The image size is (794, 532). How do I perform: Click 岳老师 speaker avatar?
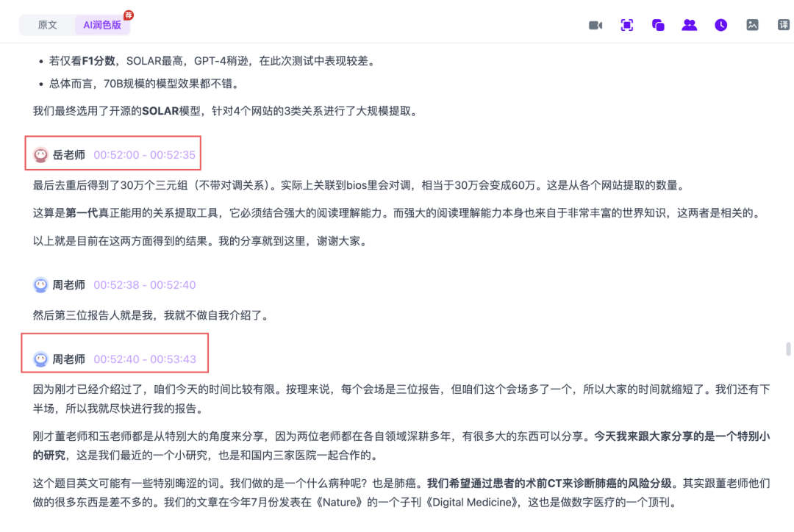pyautogui.click(x=40, y=155)
